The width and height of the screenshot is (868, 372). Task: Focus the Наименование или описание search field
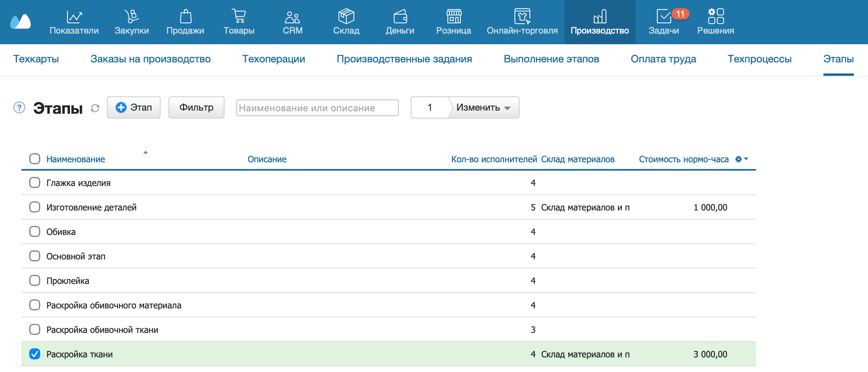pos(317,108)
